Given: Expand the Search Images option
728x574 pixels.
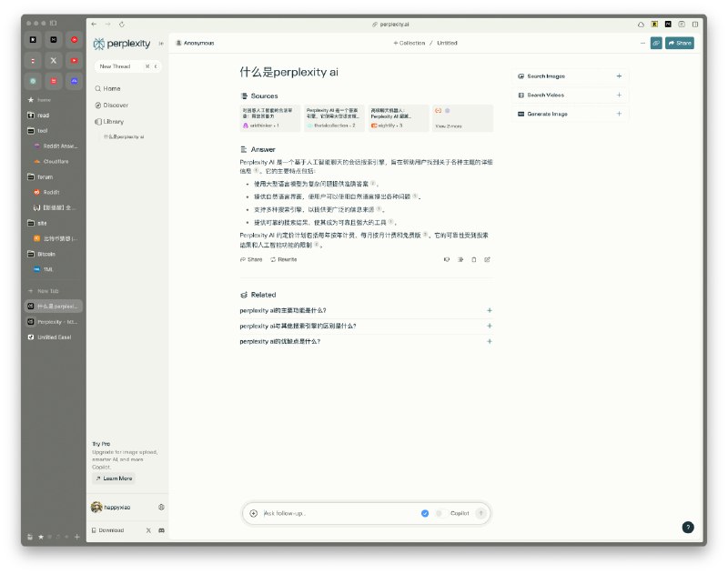Looking at the screenshot, I should 619,76.
